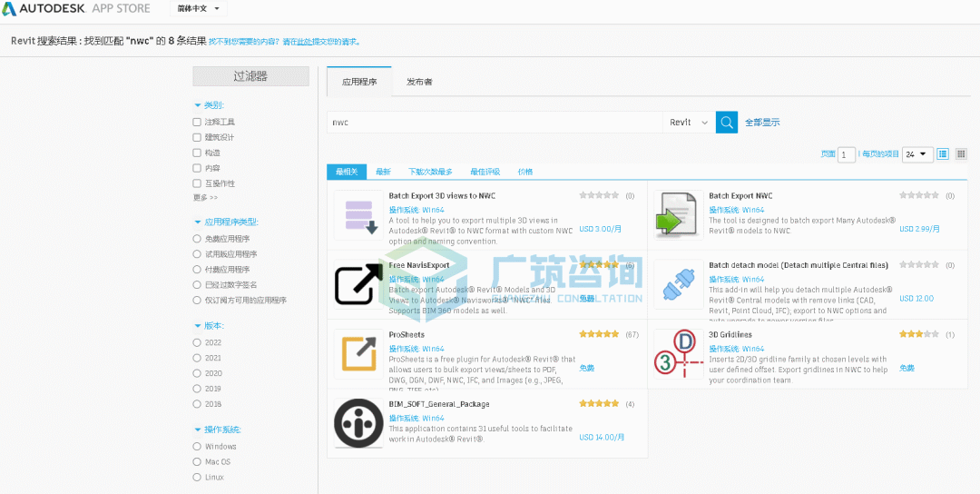Select 付费应用程序 radio button
This screenshot has height=494, width=980.
coord(197,270)
